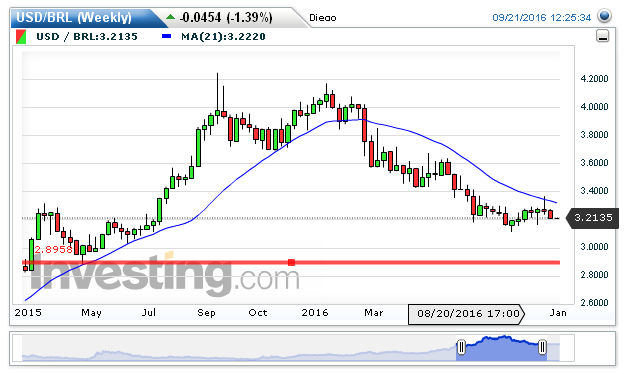Collapse the legend with the minimize icon
Image resolution: width=626 pixels, height=374 pixels.
602,36
